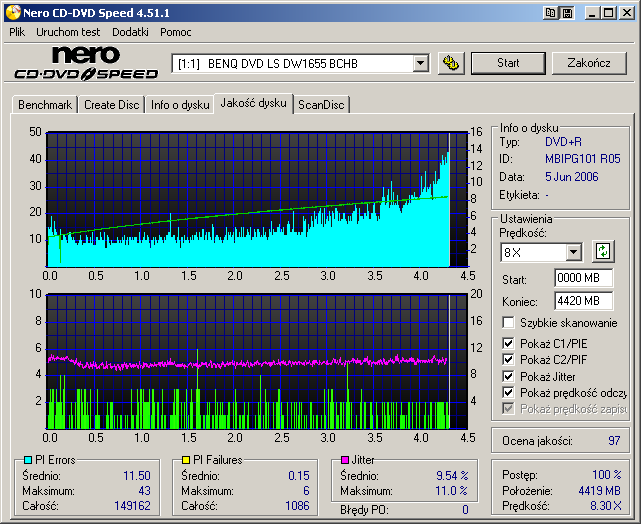This screenshot has height=524, width=641.
Task: Toggle Pokaż Jitter checkbox
Action: pyautogui.click(x=508, y=376)
